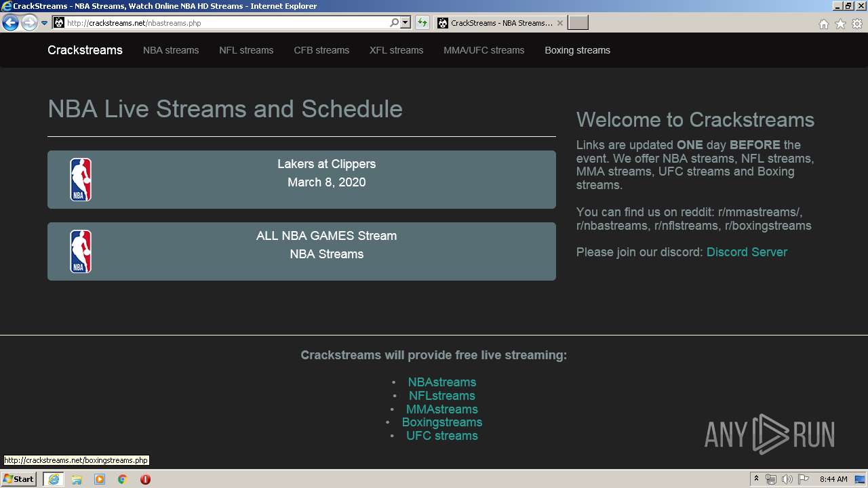Close the CrackStreams browser tab
Image resolution: width=868 pixels, height=488 pixels.
coord(559,23)
